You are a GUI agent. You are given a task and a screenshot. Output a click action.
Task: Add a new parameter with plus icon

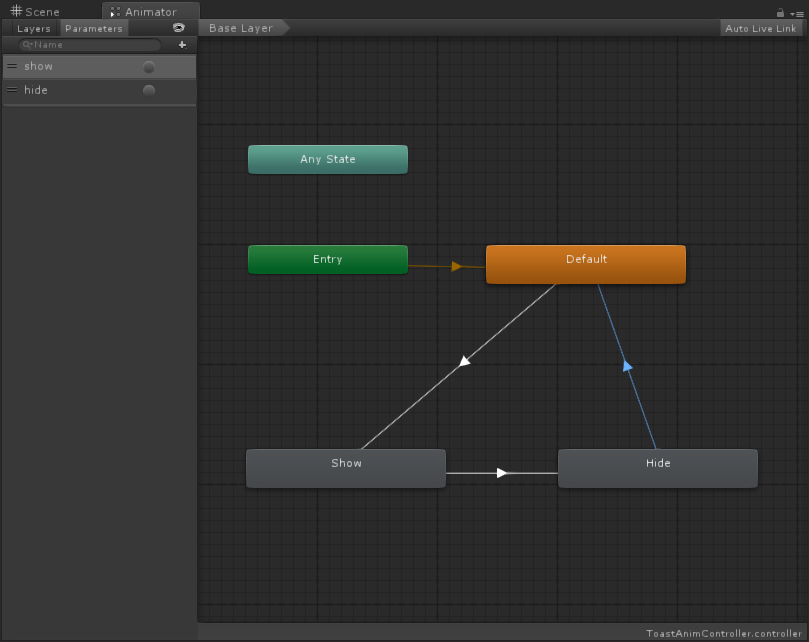tap(182, 45)
